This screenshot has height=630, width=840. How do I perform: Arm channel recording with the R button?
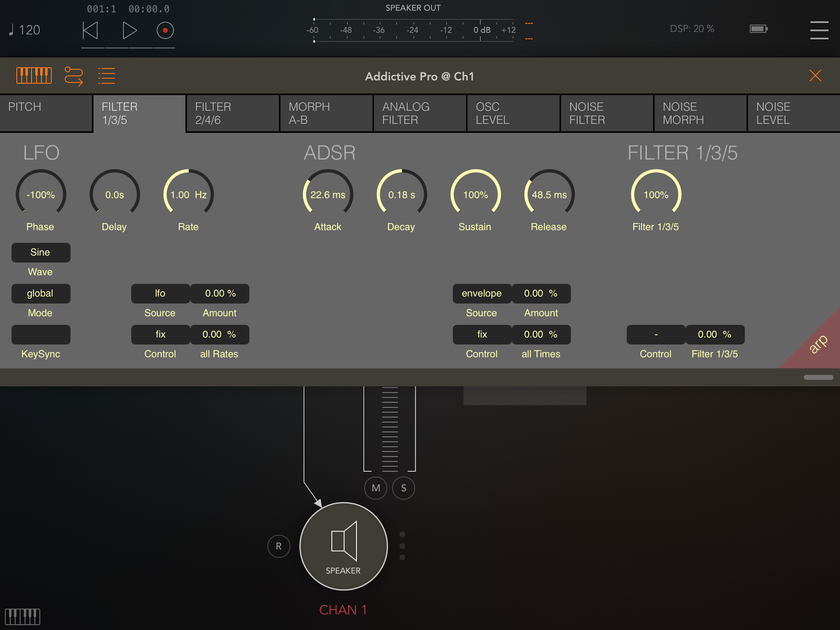pyautogui.click(x=278, y=546)
